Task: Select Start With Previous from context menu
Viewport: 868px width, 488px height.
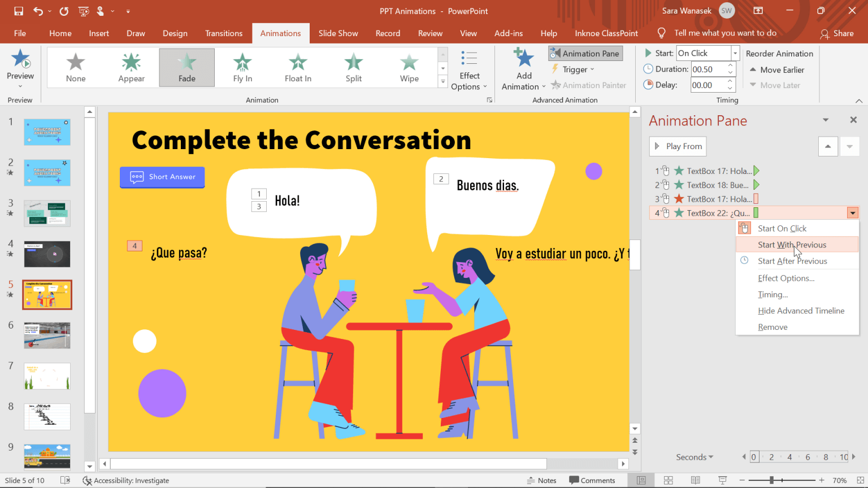Action: (x=791, y=245)
